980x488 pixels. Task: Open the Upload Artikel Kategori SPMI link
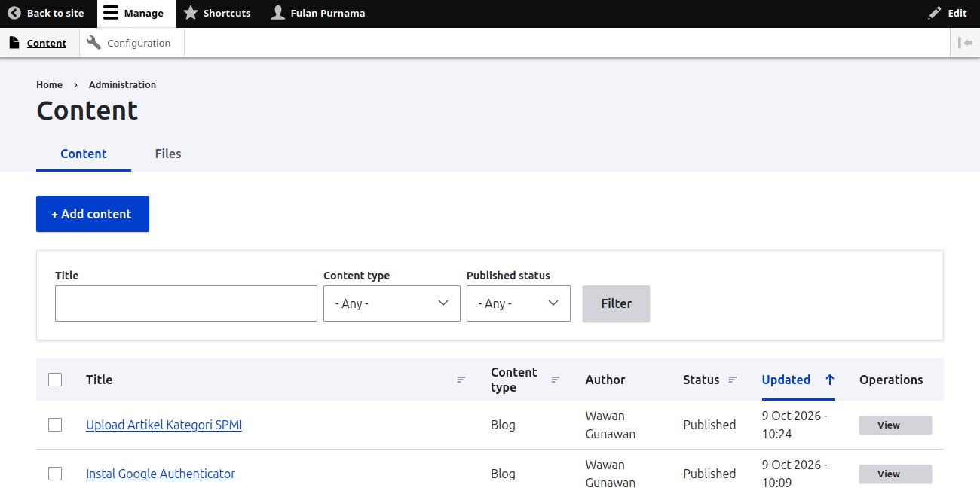[164, 425]
